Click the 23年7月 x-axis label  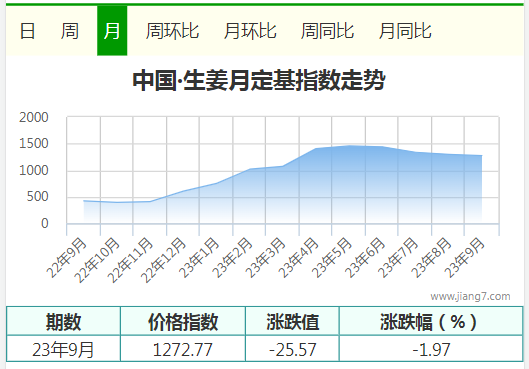tap(397, 258)
